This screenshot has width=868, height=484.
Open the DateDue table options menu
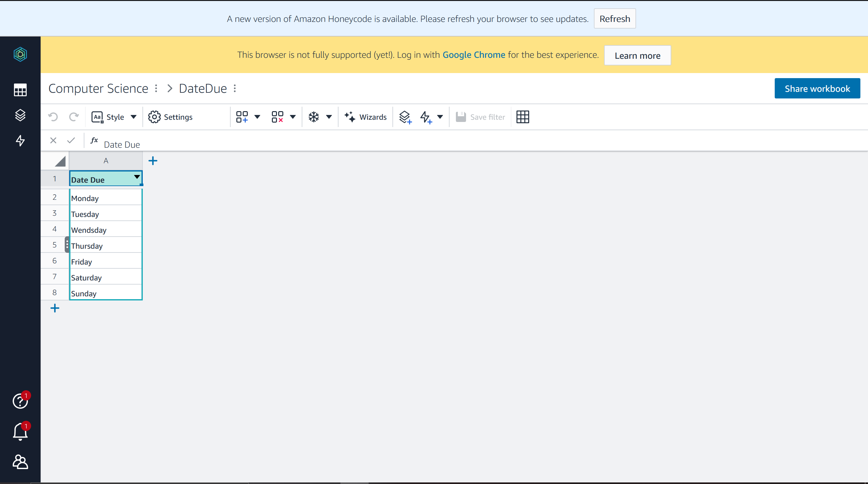pos(235,88)
